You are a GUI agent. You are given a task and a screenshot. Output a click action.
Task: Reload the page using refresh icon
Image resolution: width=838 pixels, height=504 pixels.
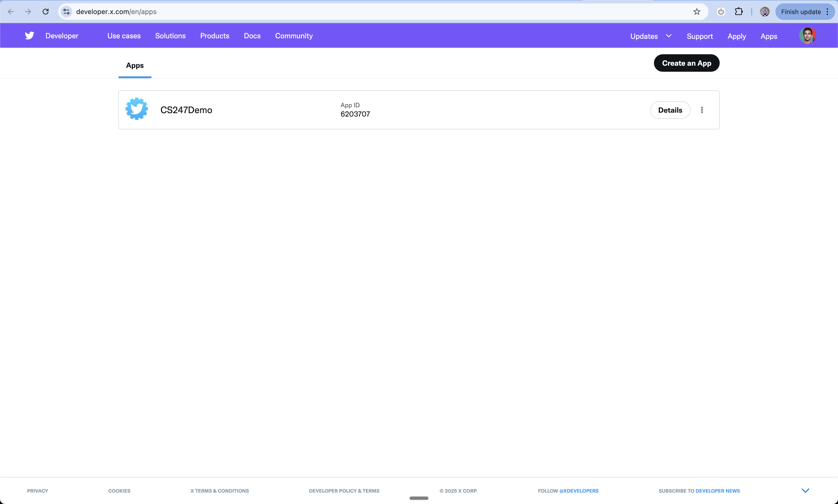(46, 12)
